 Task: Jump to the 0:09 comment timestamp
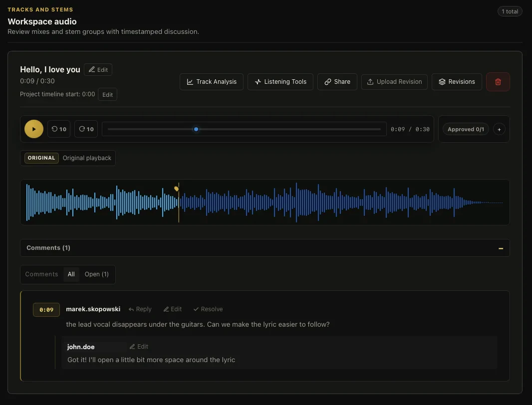tap(46, 310)
